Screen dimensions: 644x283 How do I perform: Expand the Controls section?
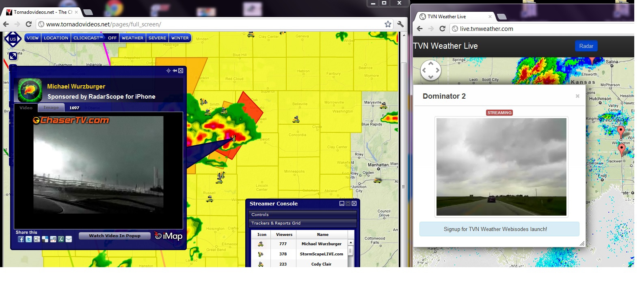click(303, 214)
